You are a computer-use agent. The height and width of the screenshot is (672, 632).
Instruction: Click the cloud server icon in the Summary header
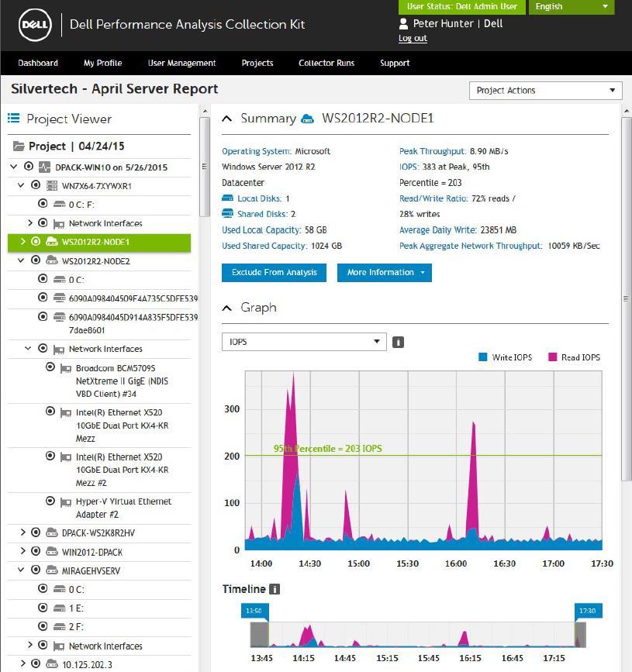pos(307,119)
